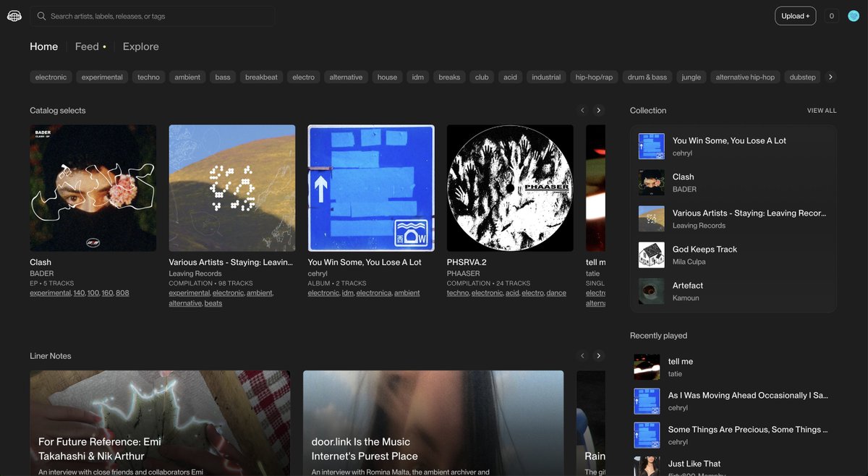Click Leaving Records label under catalog card

tap(194, 273)
